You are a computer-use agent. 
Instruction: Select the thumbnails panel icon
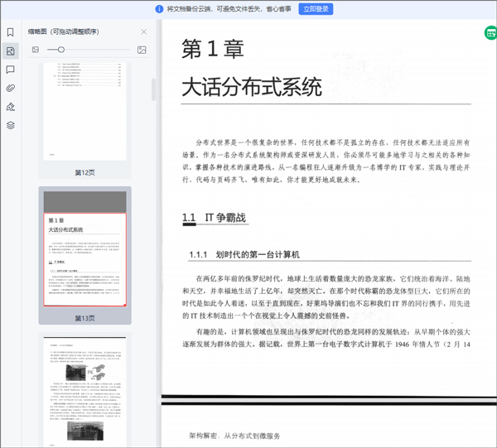coord(11,51)
